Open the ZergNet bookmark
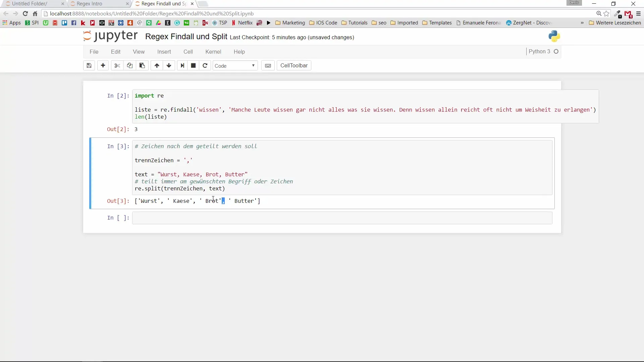The image size is (644, 362). [x=529, y=23]
